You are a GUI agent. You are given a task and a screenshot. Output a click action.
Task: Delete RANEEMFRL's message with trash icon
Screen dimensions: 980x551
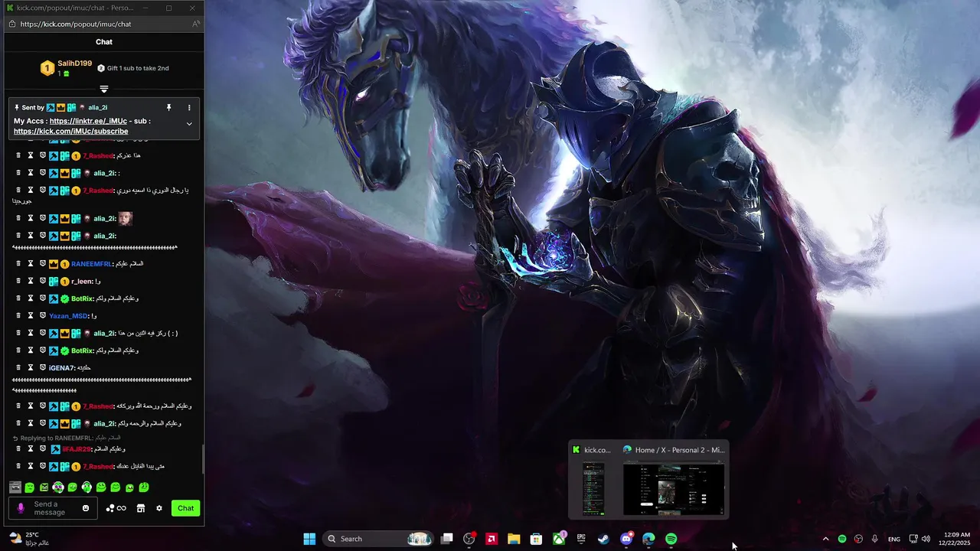pos(18,263)
